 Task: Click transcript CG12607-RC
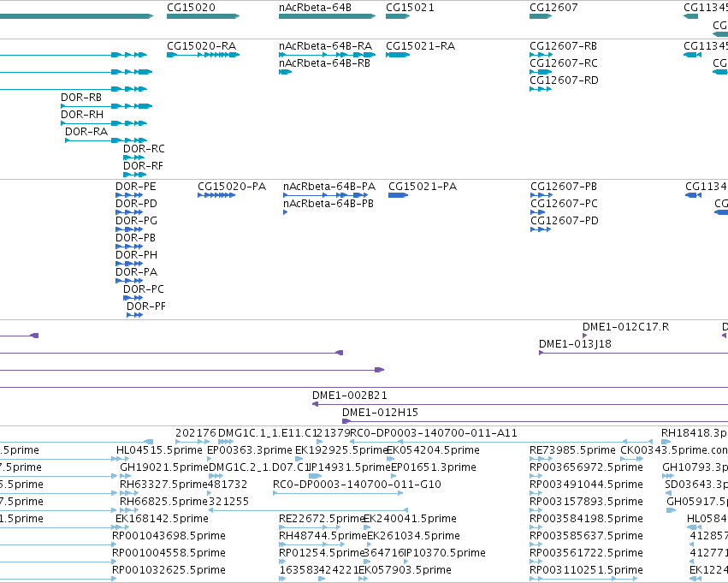click(563, 63)
